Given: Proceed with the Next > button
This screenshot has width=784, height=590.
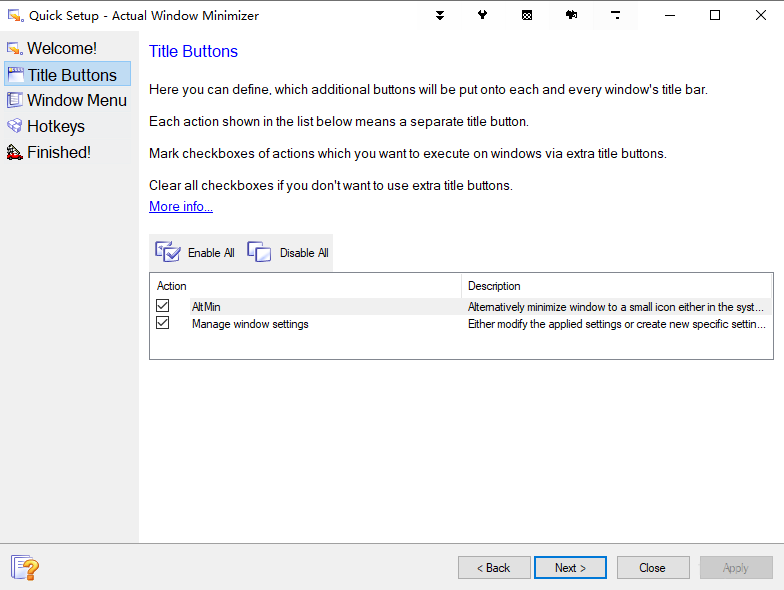Looking at the screenshot, I should pos(570,568).
